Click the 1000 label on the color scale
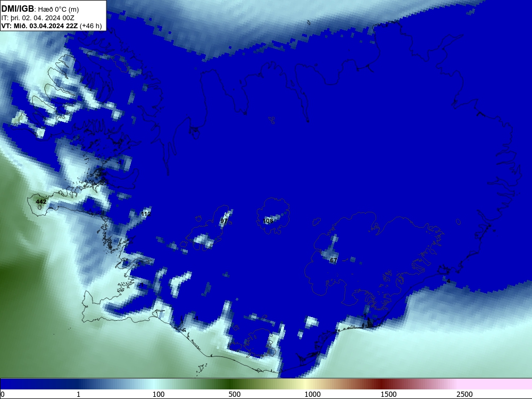Viewport: 532px width, 399px height. tap(312, 394)
